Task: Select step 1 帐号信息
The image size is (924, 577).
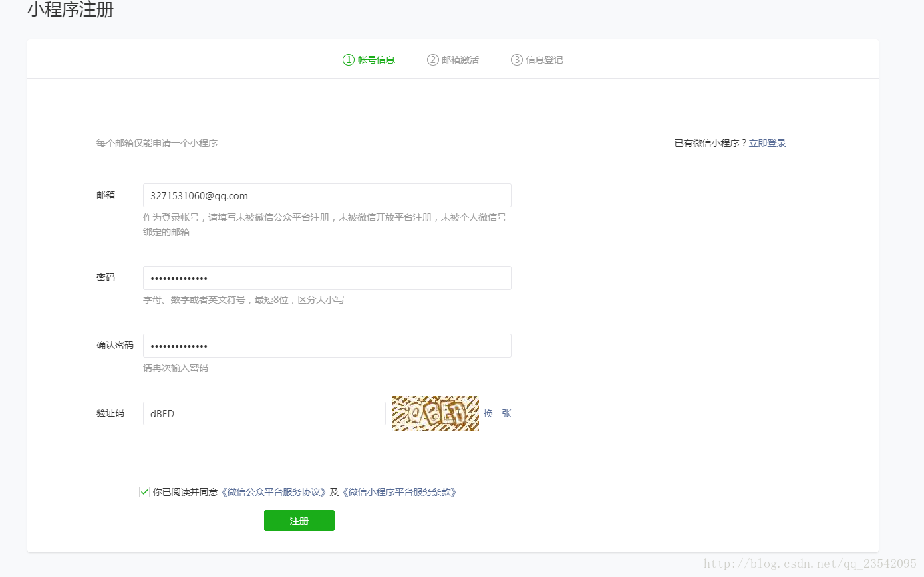Action: click(x=369, y=60)
